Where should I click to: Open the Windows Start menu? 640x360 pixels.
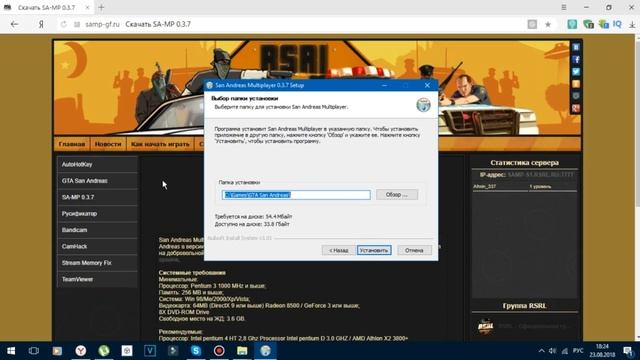11,351
